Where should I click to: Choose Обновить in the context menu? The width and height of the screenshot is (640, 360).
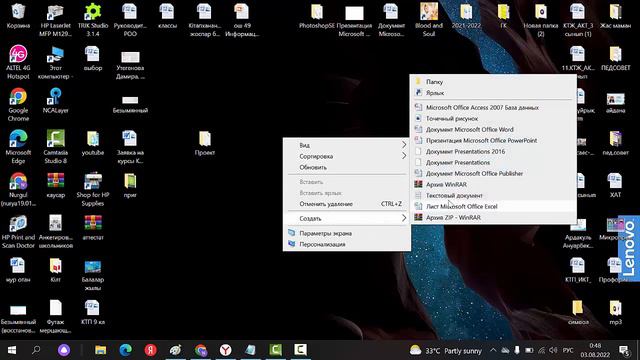(347, 167)
